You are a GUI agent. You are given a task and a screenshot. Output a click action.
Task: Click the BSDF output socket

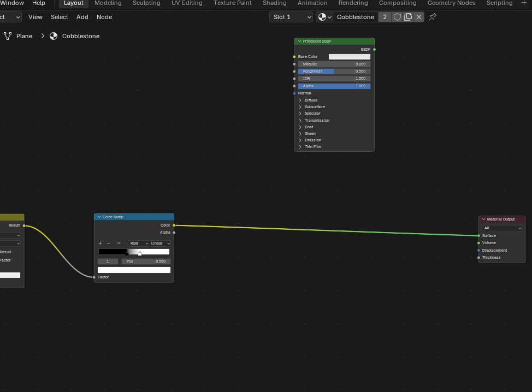[x=374, y=50]
